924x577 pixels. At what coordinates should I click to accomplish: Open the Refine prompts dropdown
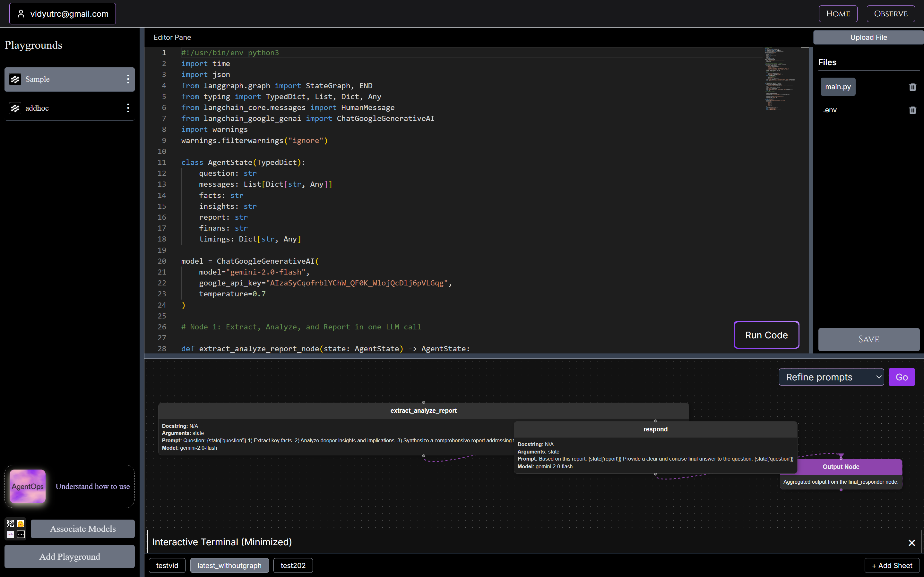point(831,377)
